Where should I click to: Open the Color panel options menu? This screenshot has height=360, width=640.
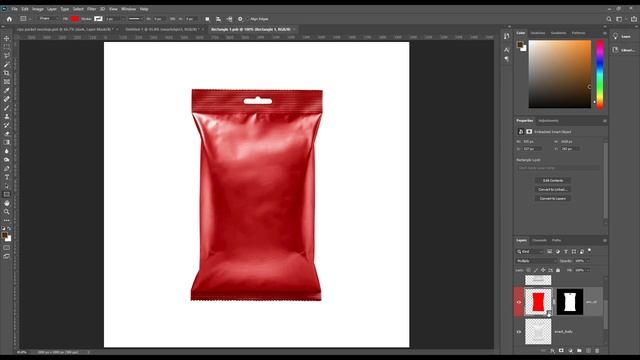click(604, 33)
